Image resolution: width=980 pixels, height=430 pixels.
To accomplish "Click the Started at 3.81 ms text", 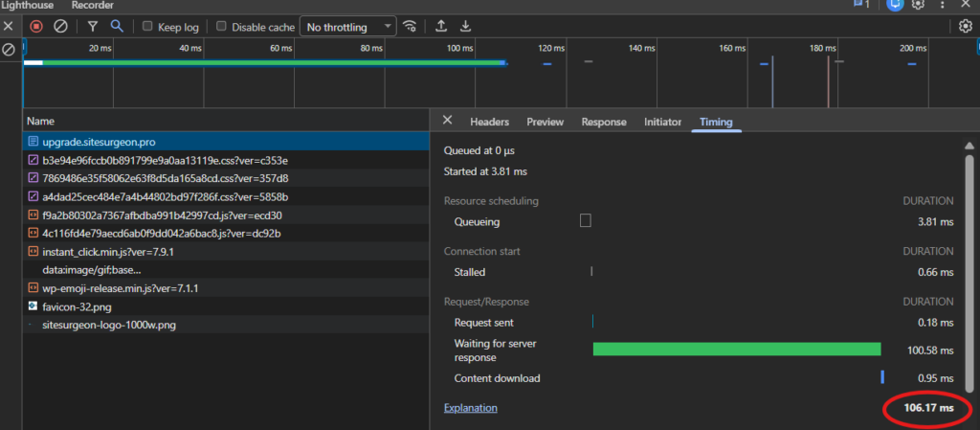I will coord(485,171).
